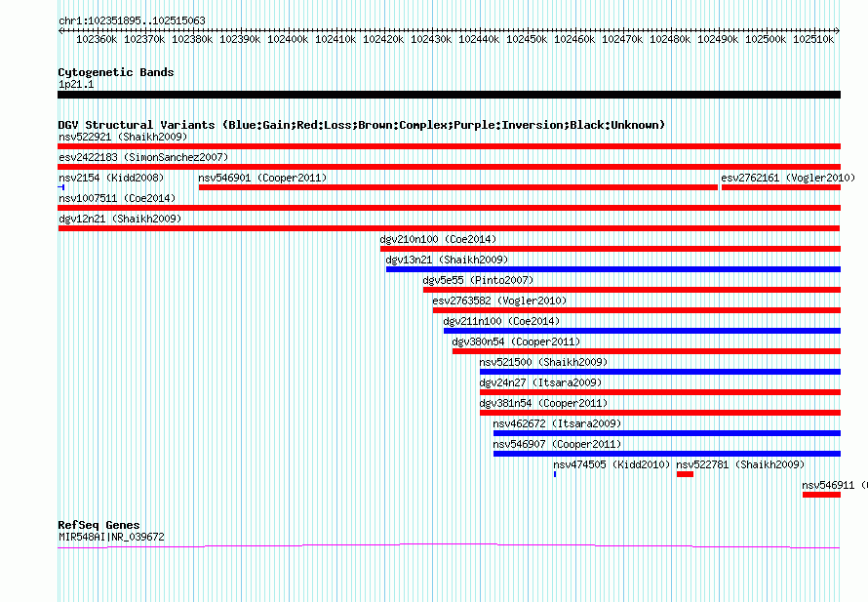Open the nsv546907 (Cooper2011) label
The height and width of the screenshot is (602, 868).
[557, 444]
